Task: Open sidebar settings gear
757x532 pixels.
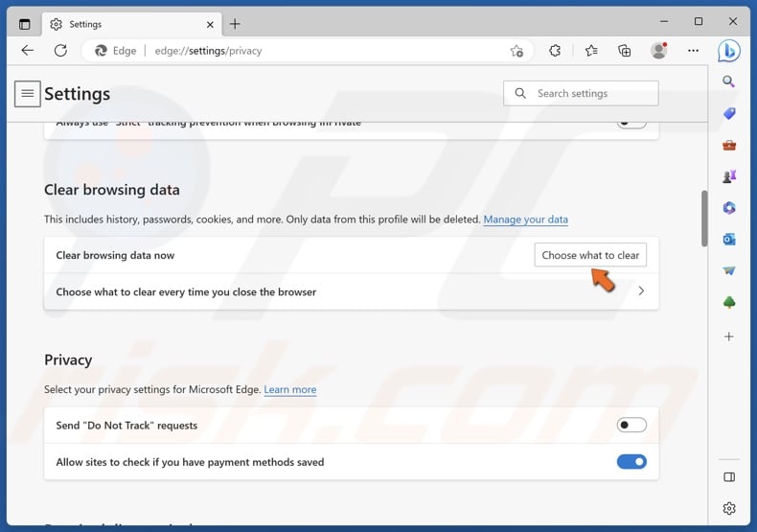Action: (x=729, y=508)
